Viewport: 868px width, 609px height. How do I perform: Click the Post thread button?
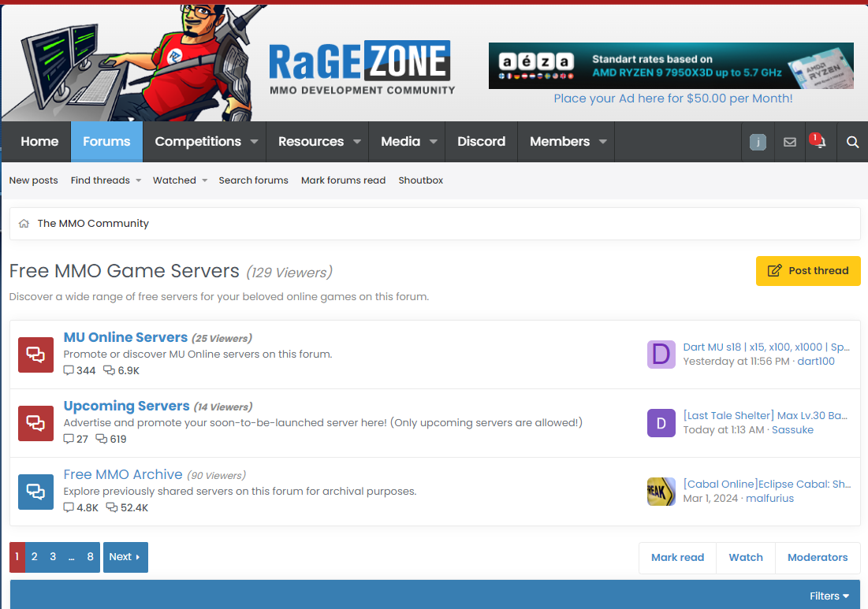[x=808, y=271]
